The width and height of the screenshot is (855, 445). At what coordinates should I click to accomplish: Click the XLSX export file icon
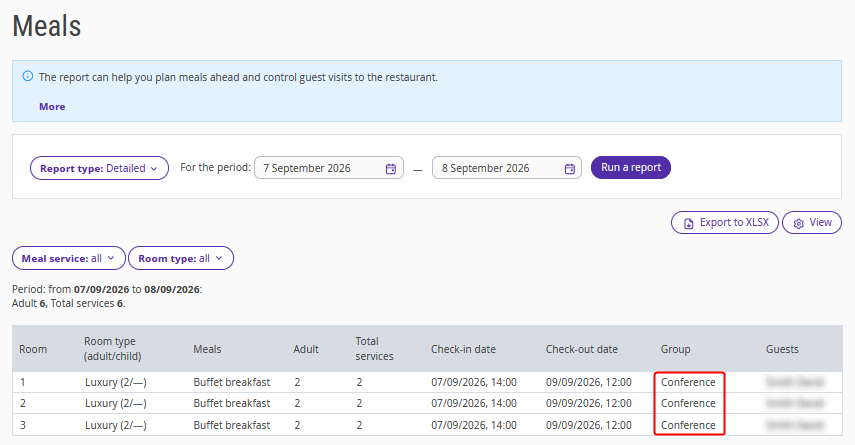[689, 223]
